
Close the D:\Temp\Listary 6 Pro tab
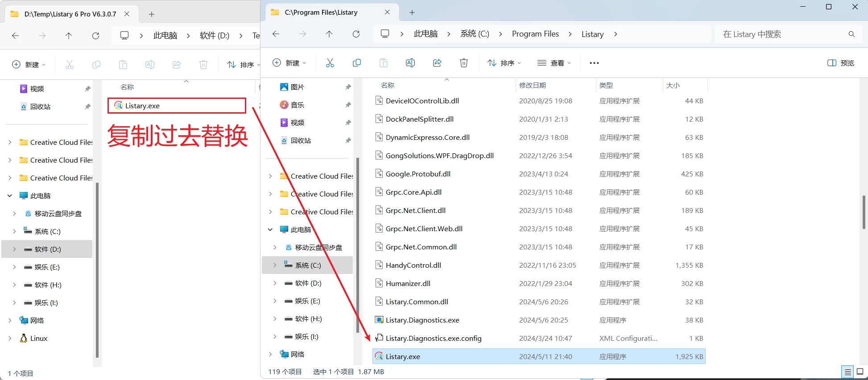(127, 14)
